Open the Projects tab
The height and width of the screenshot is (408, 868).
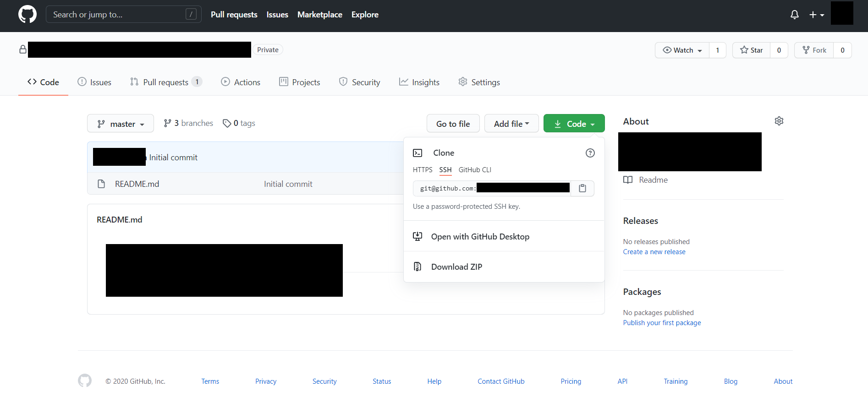(300, 82)
